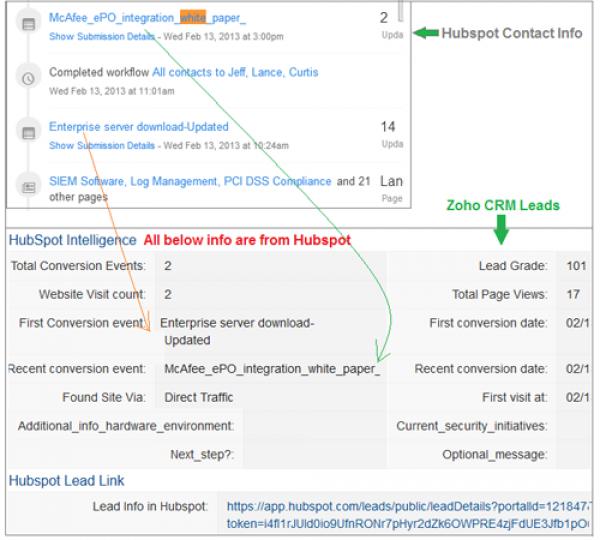Viewport: 600px width, 540px height.
Task: Open the Enterprise server download-Updated timeline link
Action: [139, 127]
